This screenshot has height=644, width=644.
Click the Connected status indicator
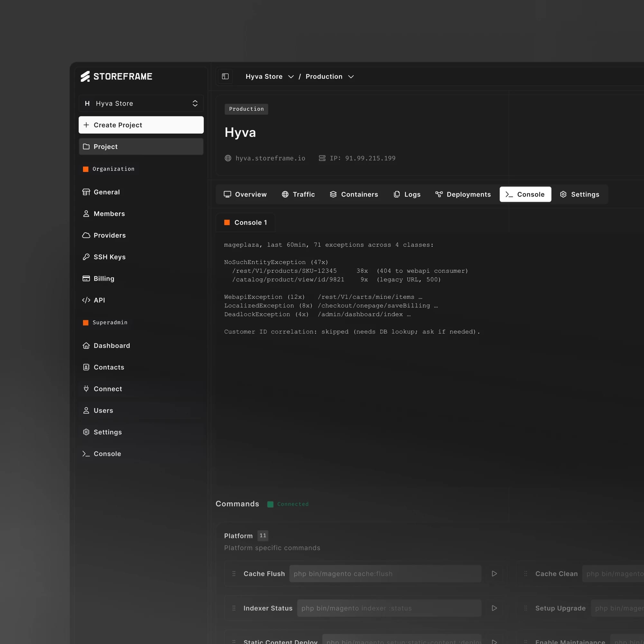(x=288, y=504)
